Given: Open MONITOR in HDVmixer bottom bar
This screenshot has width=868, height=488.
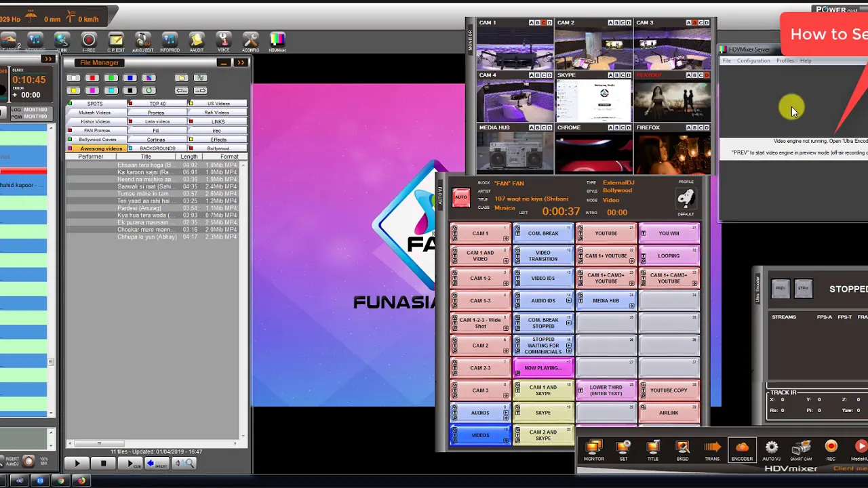Looking at the screenshot, I should pos(594,450).
